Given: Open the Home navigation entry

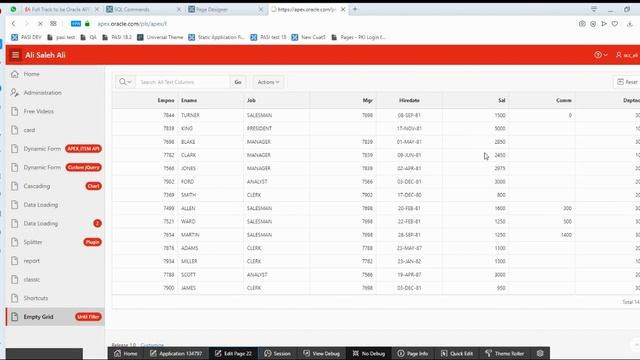Looking at the screenshot, I should (55, 74).
